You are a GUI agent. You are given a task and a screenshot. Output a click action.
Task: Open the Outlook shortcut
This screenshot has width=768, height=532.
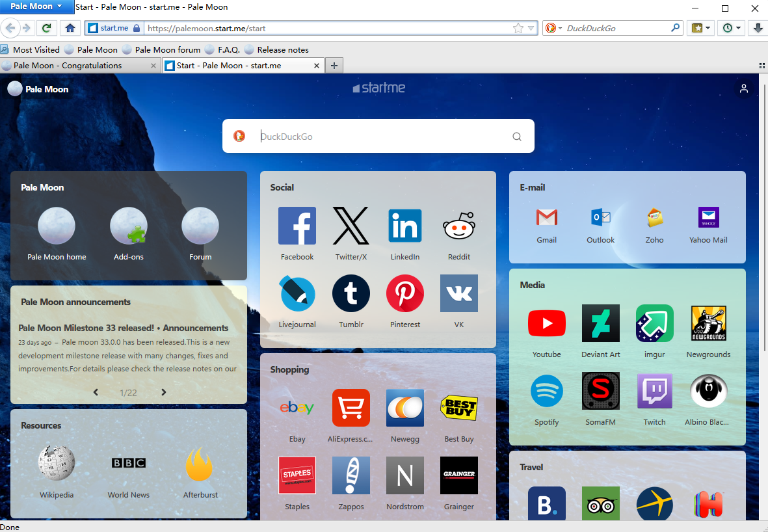point(600,217)
